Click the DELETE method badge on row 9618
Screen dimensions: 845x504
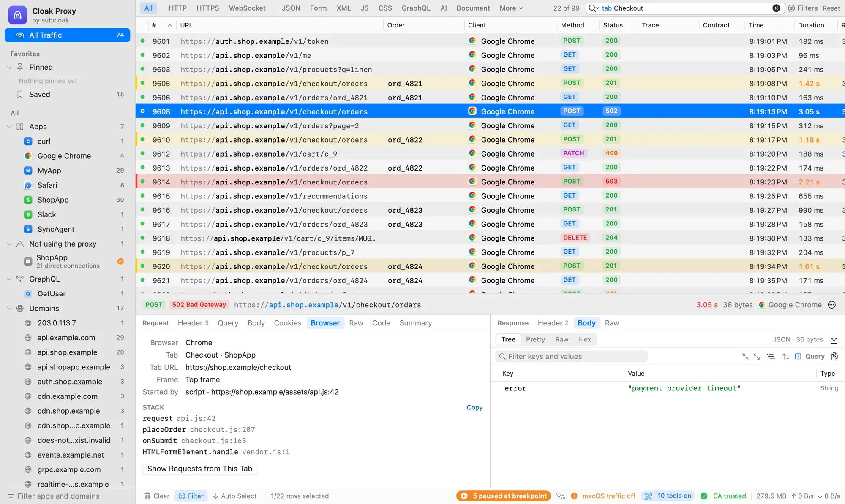pyautogui.click(x=575, y=238)
